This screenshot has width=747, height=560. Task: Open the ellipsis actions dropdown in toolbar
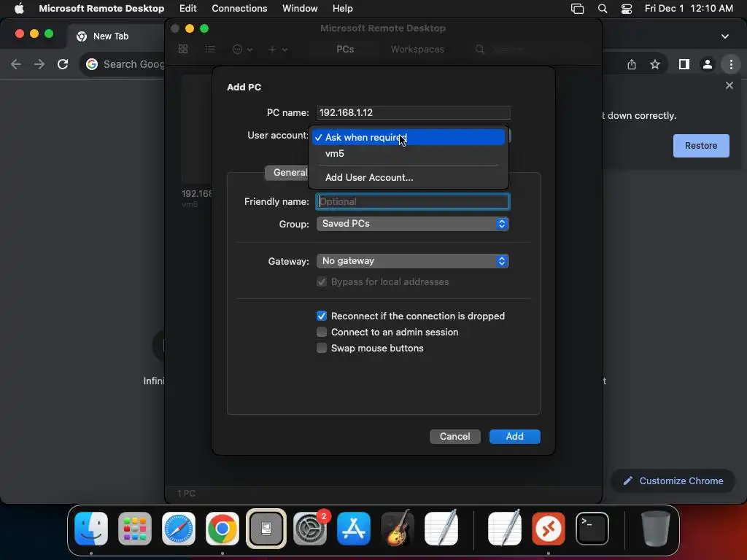point(242,49)
